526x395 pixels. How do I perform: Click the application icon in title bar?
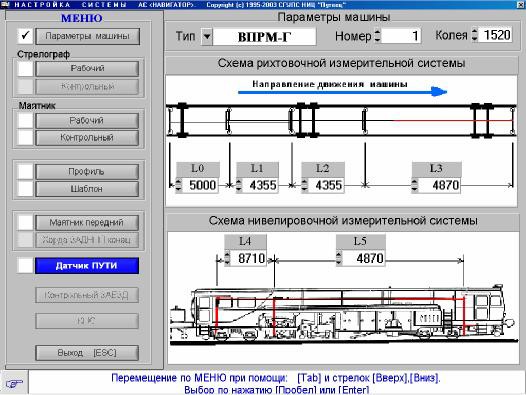coord(5,5)
